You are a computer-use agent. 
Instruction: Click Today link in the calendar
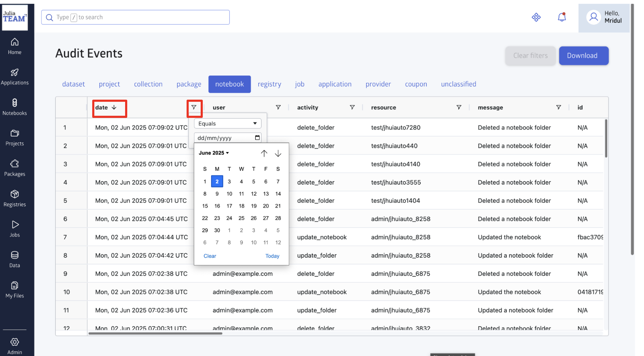272,256
